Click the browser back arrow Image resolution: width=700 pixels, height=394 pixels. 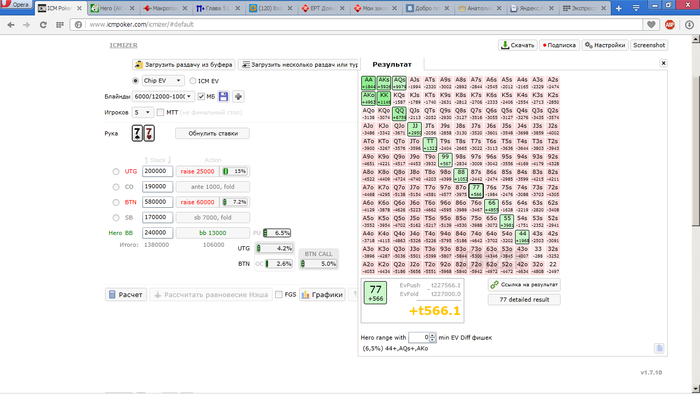tap(11, 25)
